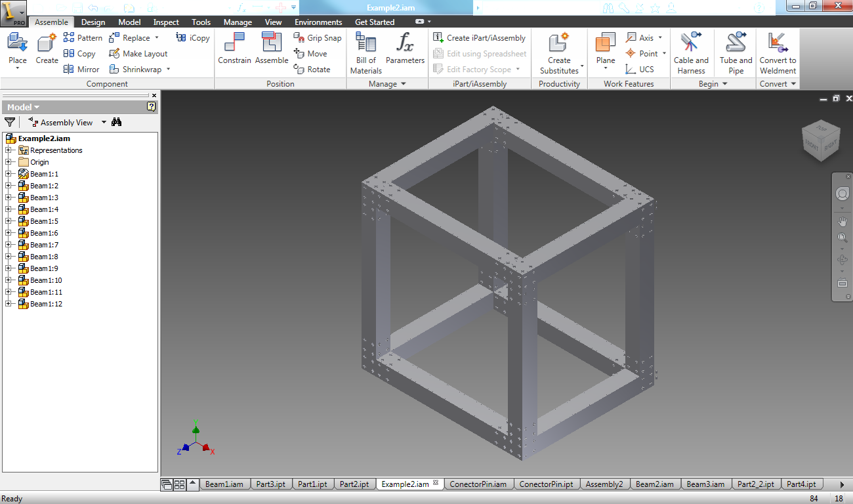Expand the navigation bar options arrow

(848, 297)
